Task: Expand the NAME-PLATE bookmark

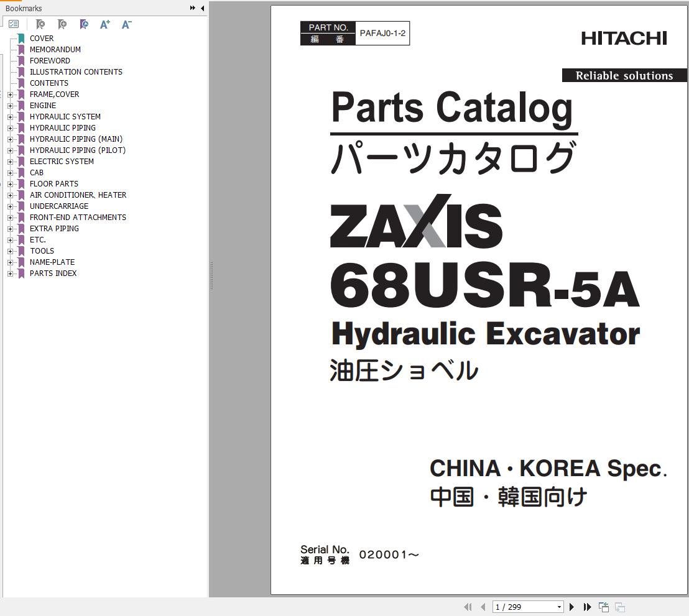Action: 10,262
